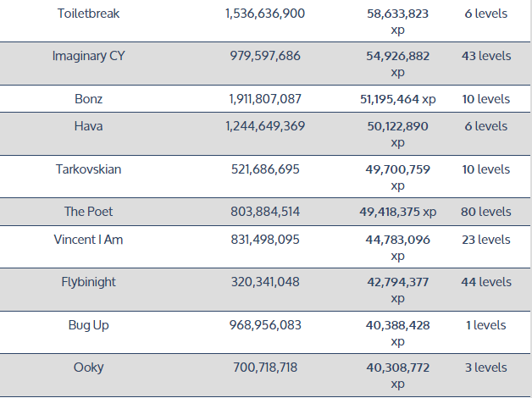The image size is (532, 398).
Task: Click the 1 levels cell for Bug Up
Action: (x=486, y=325)
